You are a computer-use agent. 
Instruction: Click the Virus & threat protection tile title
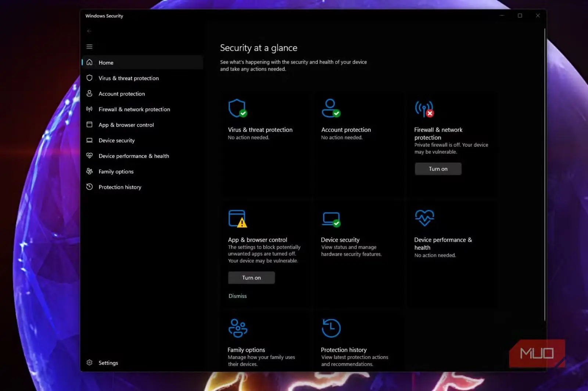(x=260, y=130)
